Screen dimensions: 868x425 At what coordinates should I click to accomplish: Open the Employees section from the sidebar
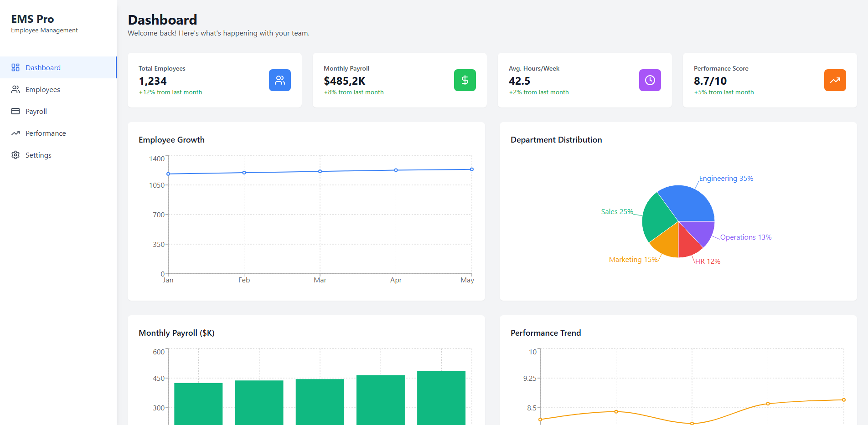(42, 89)
